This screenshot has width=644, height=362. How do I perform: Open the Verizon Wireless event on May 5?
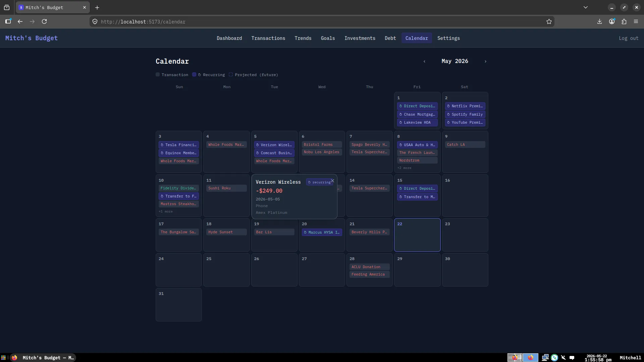(274, 145)
